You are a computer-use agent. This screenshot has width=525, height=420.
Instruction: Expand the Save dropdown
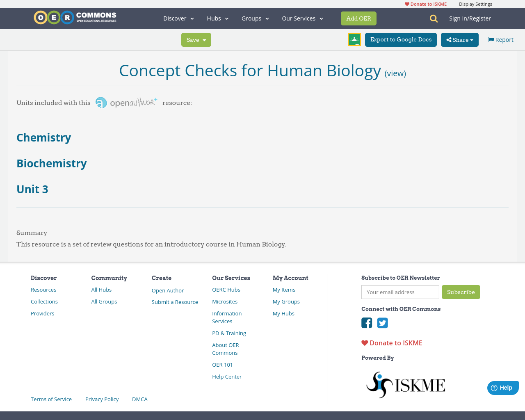(x=196, y=39)
